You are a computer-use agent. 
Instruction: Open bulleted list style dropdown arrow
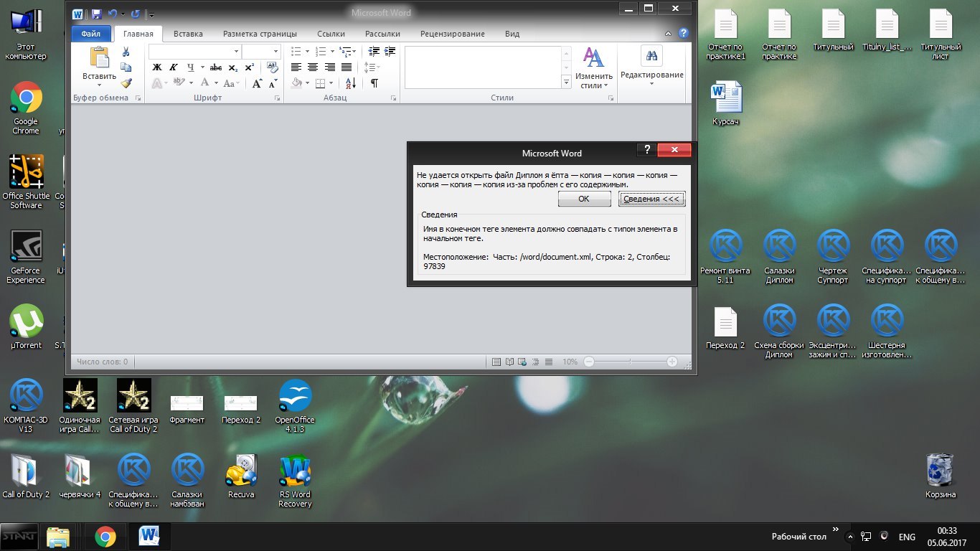307,52
